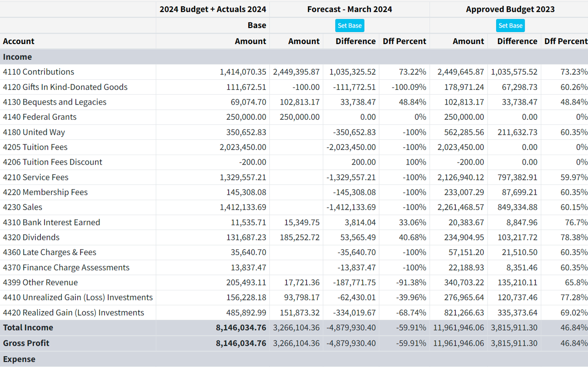Select the 4360 Late Charges & Fees account
Screen dimensions: 588x367
pos(50,252)
